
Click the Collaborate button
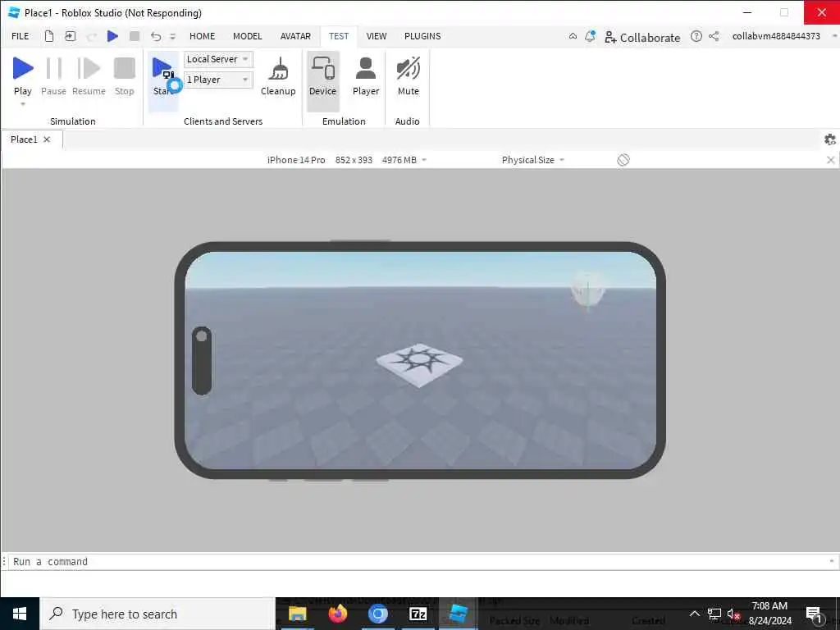click(x=642, y=37)
